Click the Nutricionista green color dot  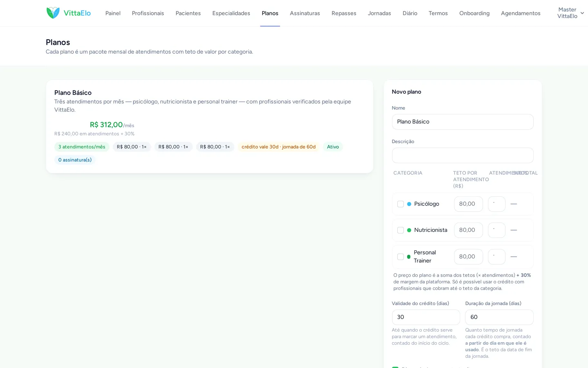tap(409, 230)
